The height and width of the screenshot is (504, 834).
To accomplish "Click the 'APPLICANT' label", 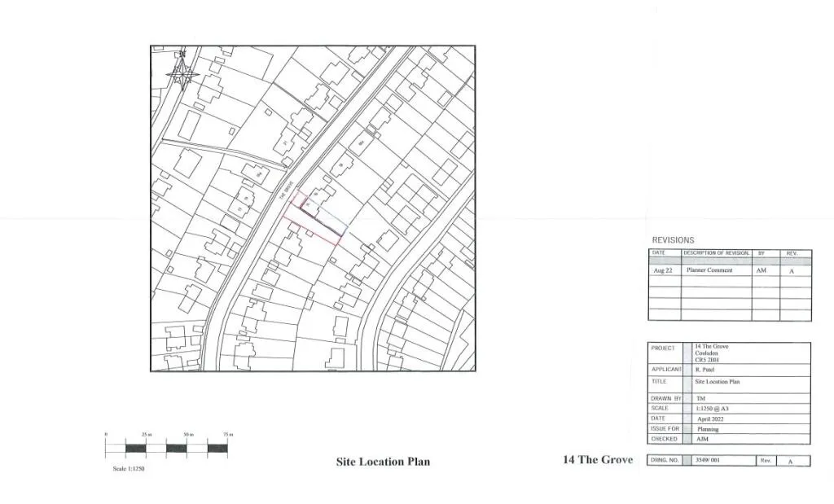I will tap(666, 370).
